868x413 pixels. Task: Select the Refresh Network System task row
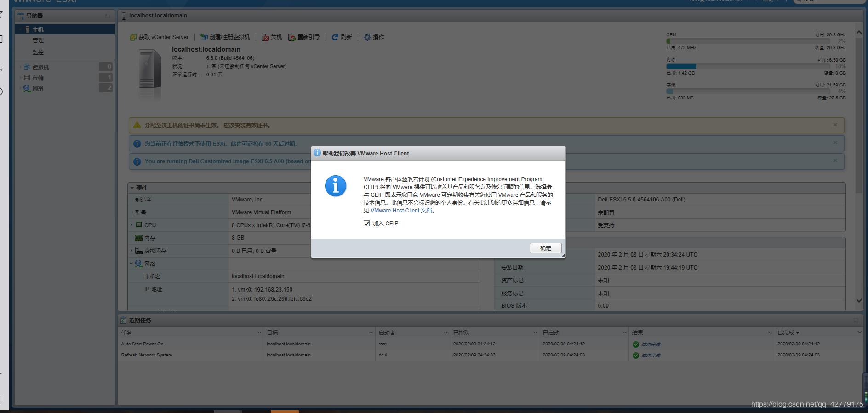(491, 355)
